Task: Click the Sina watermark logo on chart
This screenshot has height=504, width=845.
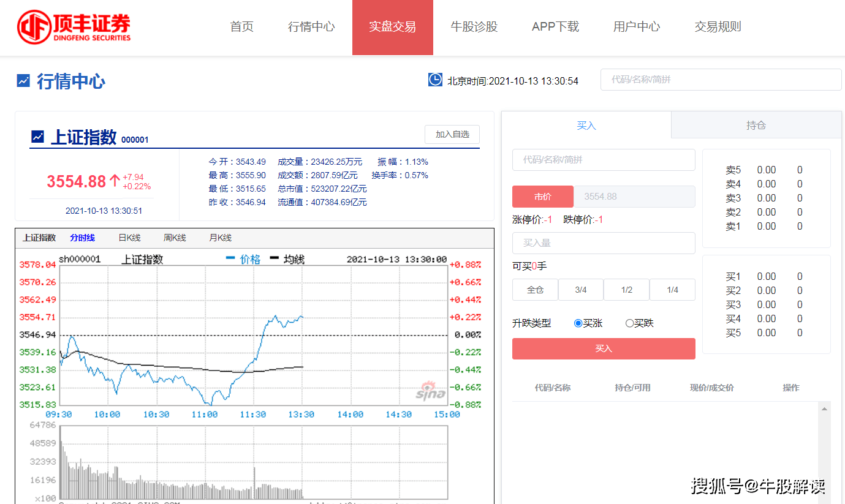Action: (430, 391)
